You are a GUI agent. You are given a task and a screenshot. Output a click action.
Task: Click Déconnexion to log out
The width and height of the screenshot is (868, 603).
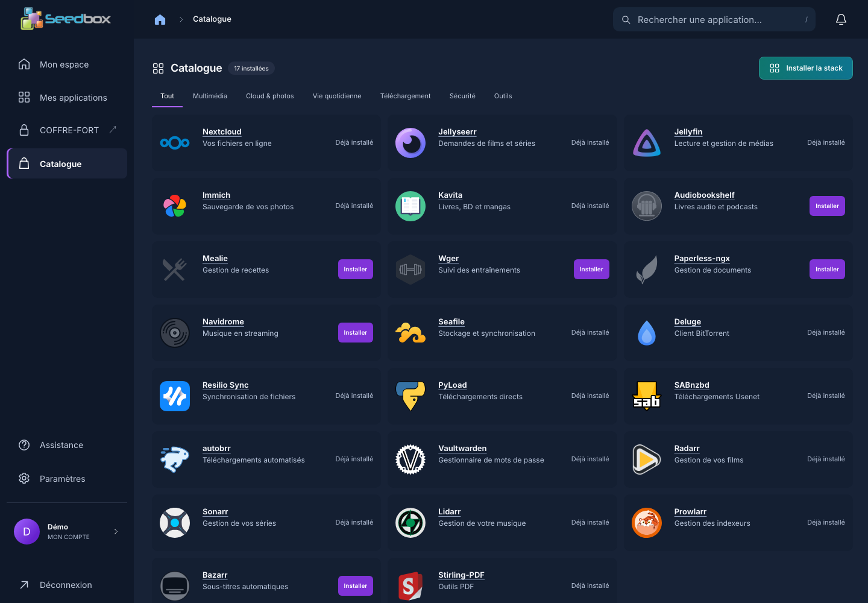pos(67,585)
